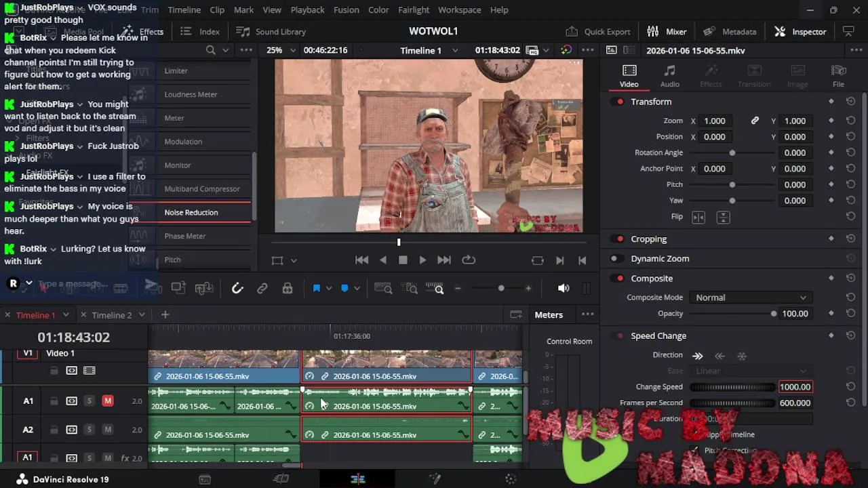Screen dimensions: 868x488
Task: Switch to the Timeline 2 tab
Action: [112, 315]
